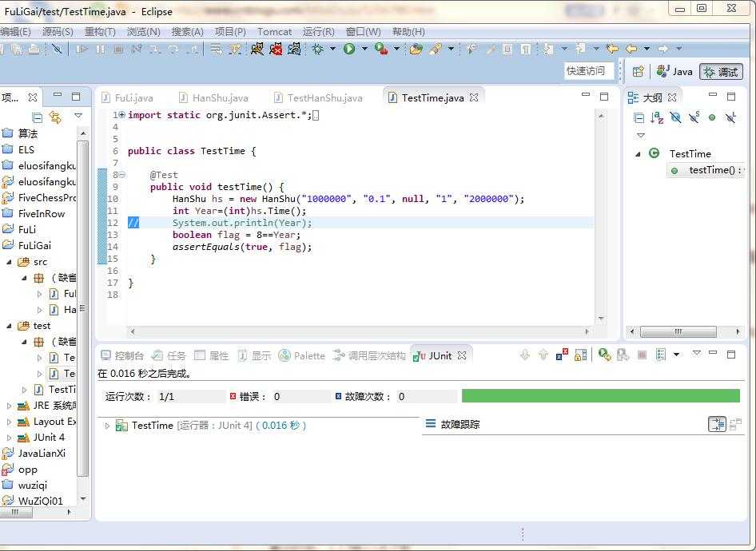This screenshot has height=551, width=756.
Task: Collapse the test folder node
Action: click(9, 326)
